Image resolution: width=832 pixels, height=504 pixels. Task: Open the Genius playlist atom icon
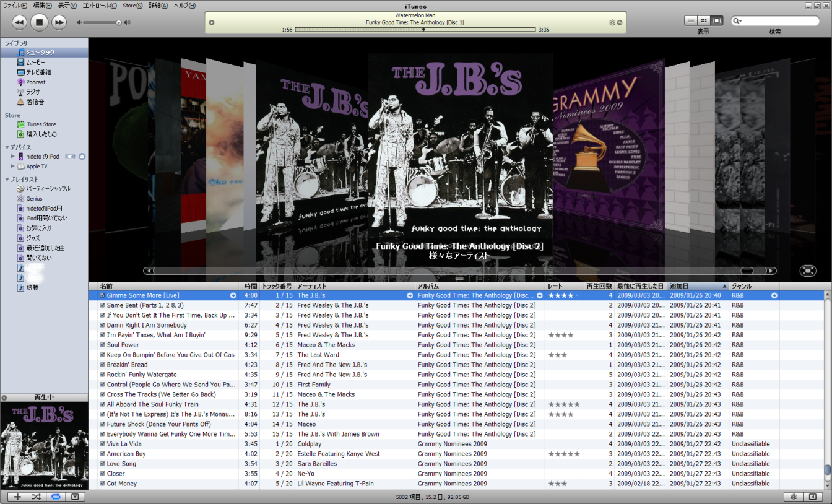click(21, 199)
